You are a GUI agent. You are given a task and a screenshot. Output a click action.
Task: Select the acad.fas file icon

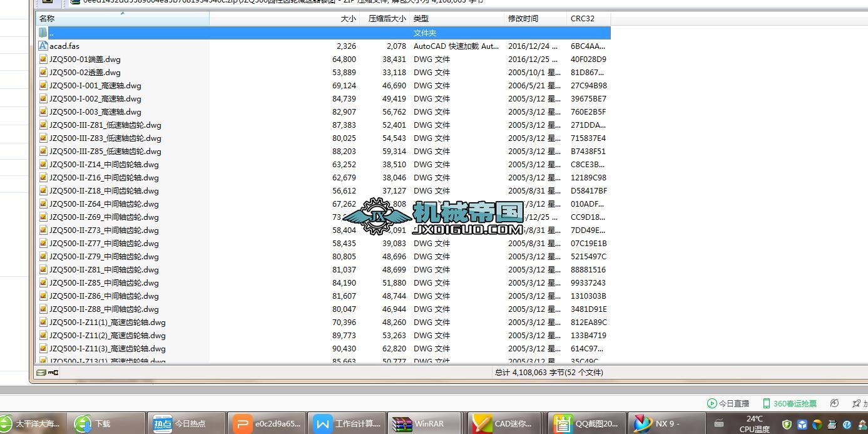tap(43, 46)
